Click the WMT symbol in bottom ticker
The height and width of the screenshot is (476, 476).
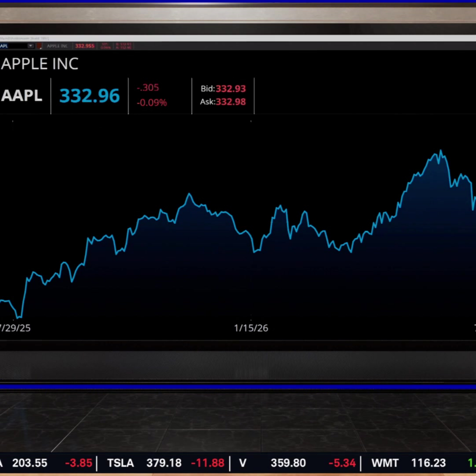[385, 463]
